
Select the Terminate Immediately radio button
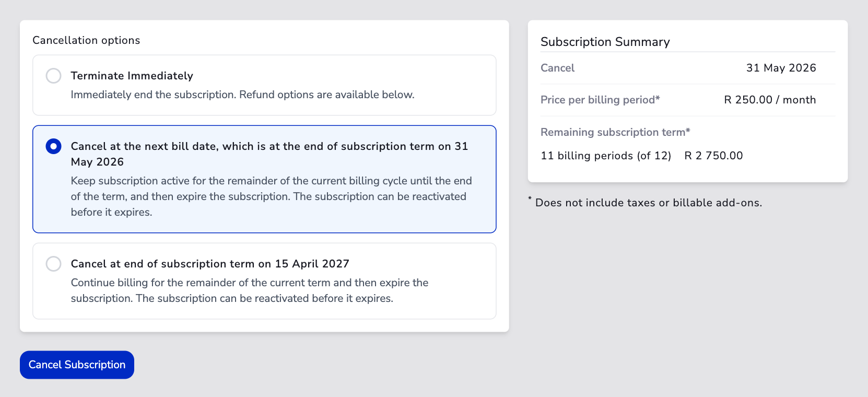(x=53, y=76)
